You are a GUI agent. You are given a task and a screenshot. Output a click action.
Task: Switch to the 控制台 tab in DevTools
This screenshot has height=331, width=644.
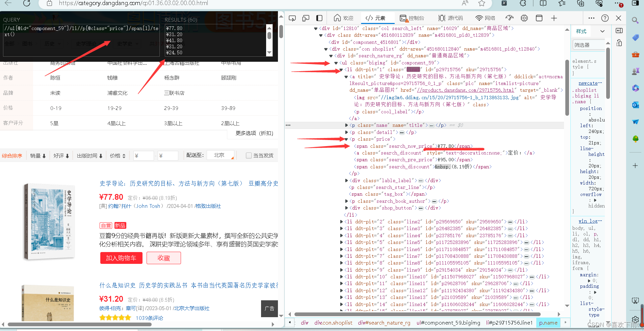coord(412,18)
